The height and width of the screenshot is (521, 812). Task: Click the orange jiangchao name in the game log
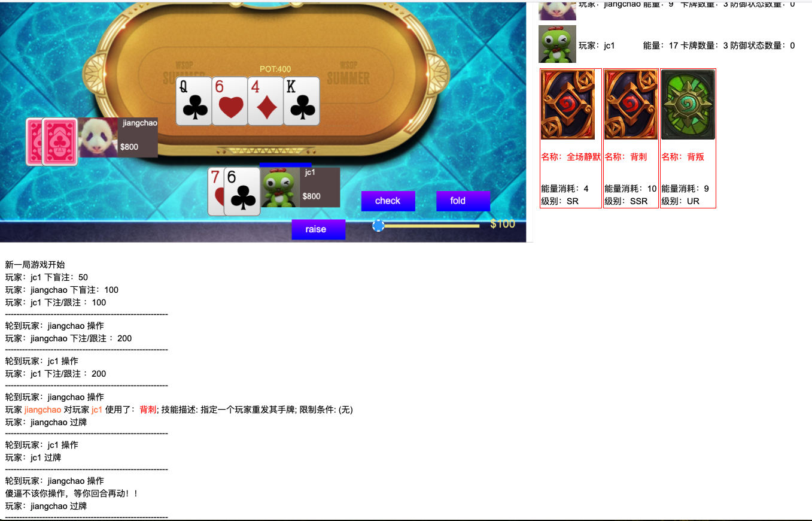42,410
